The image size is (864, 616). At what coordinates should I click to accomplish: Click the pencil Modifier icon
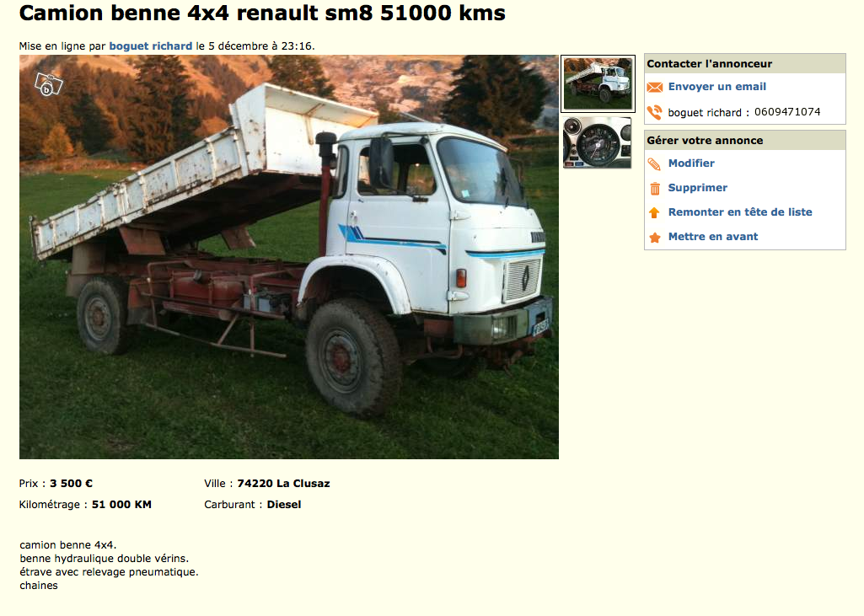click(x=655, y=163)
